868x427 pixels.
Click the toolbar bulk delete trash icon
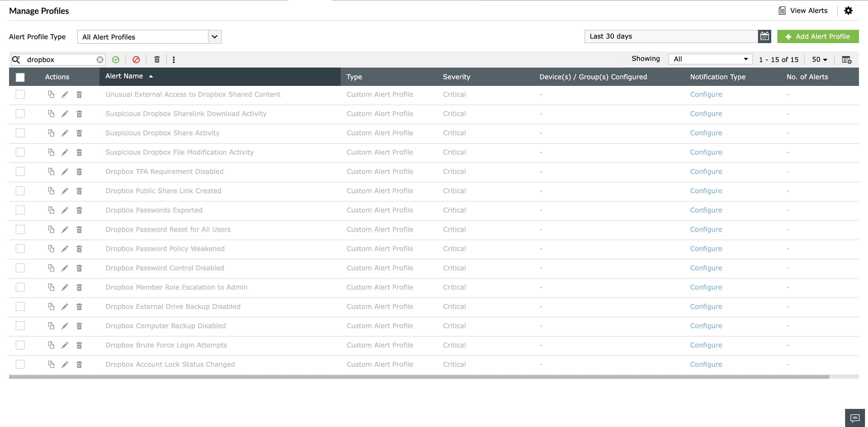click(157, 60)
